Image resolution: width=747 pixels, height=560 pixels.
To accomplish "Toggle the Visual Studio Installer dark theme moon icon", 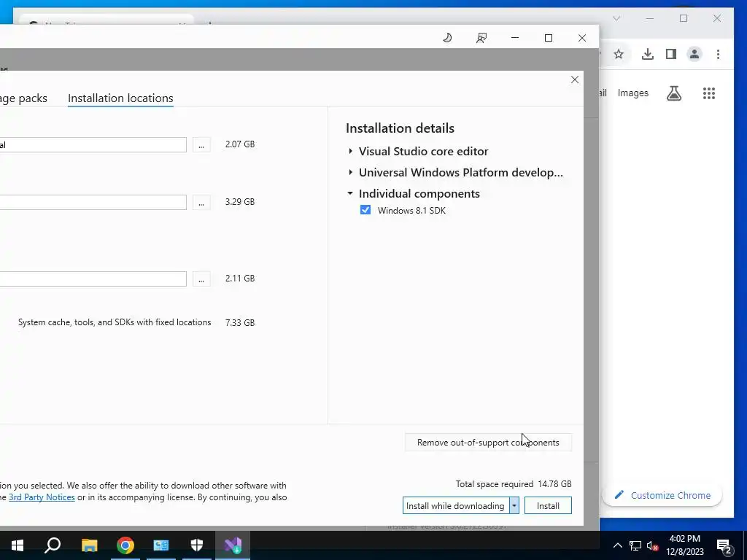I will (x=447, y=38).
